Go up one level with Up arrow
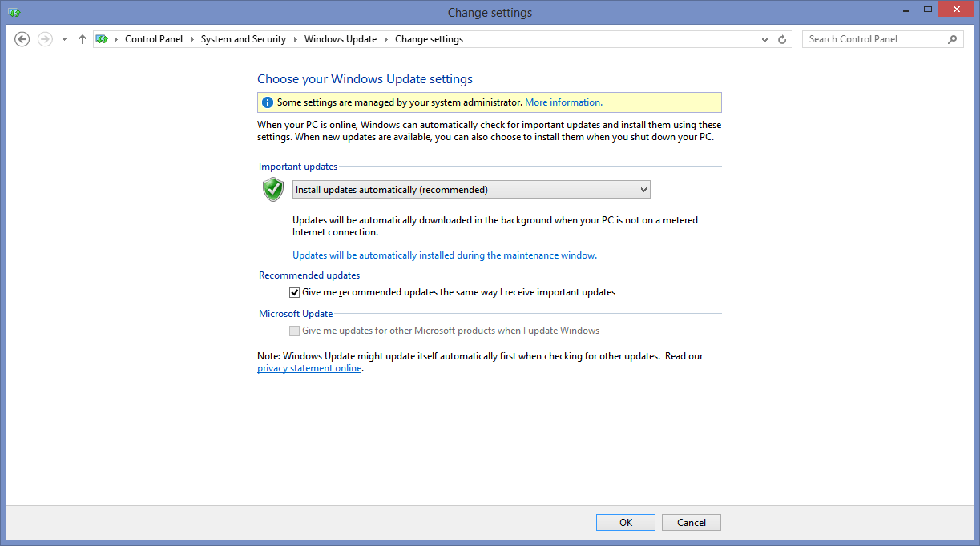Screen dimensions: 980x546 [82, 38]
